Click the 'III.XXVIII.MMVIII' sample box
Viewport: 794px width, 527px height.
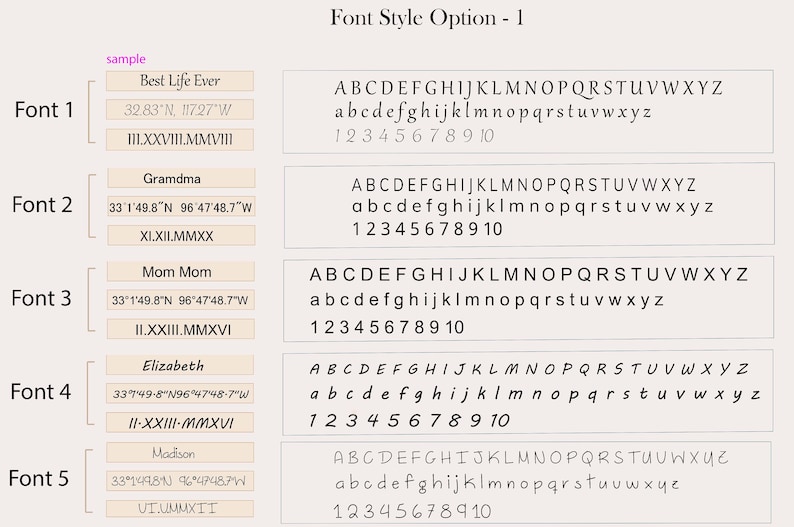[180, 140]
